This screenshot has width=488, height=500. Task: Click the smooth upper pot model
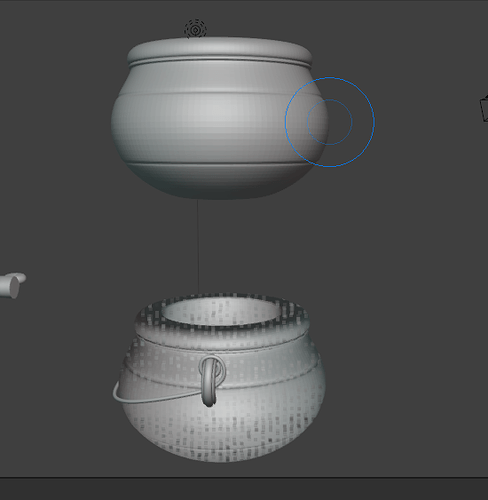tap(219, 118)
